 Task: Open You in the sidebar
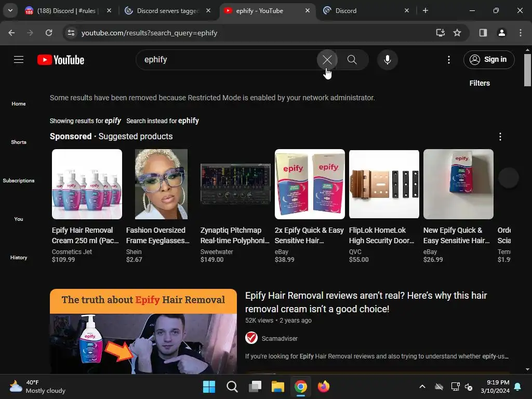coord(19,219)
